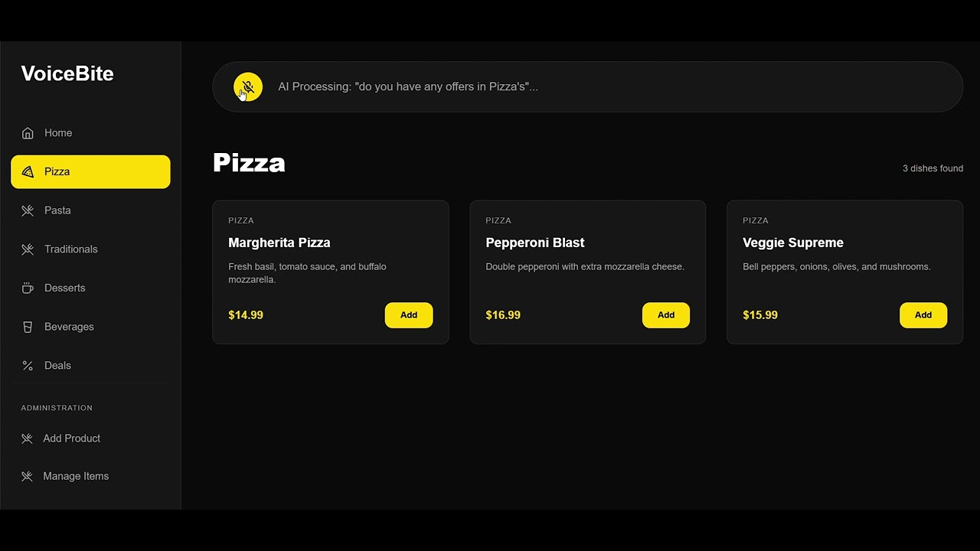This screenshot has height=551, width=980.
Task: Toggle the yellow microphone mute button
Action: (x=248, y=86)
